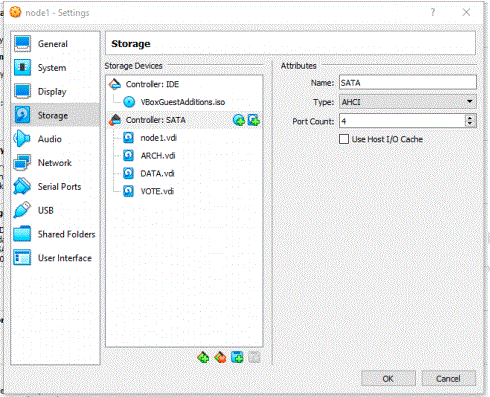Screen dimensions: 490x397
Task: Open the System settings category
Action: tap(55, 68)
